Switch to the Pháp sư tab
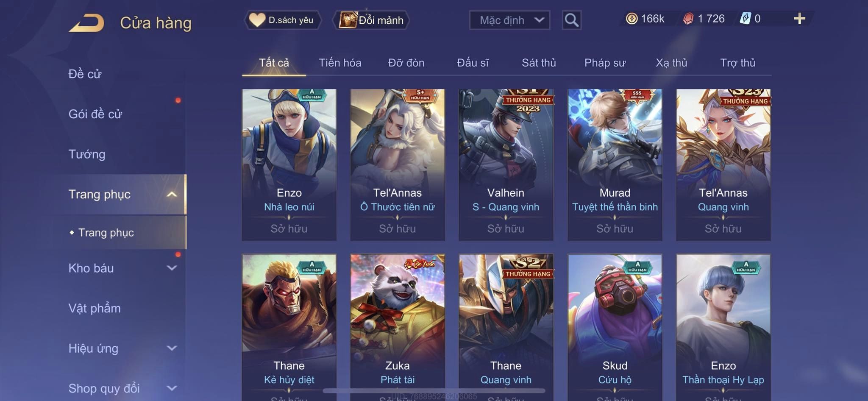The height and width of the screenshot is (401, 868). [605, 63]
